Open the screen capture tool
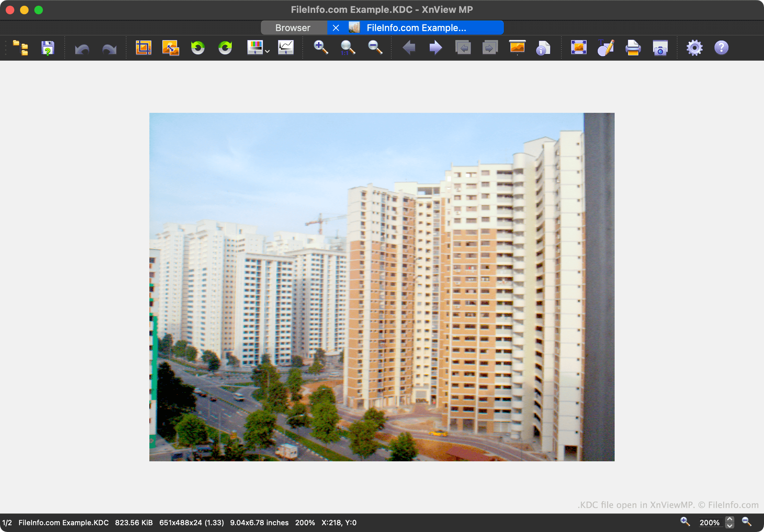 660,47
